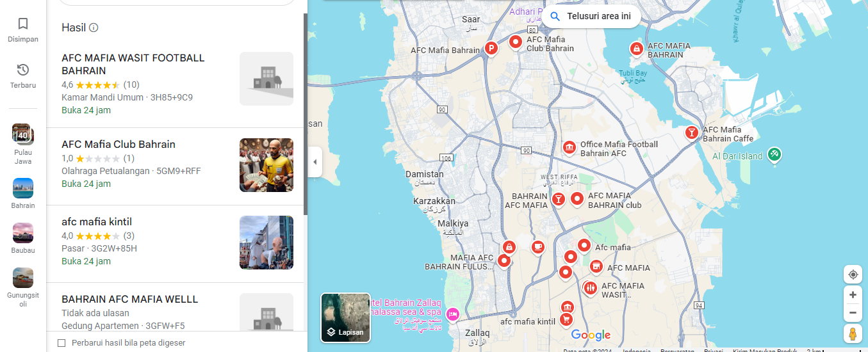Open the Terbaru recent history icon

pyautogui.click(x=23, y=76)
